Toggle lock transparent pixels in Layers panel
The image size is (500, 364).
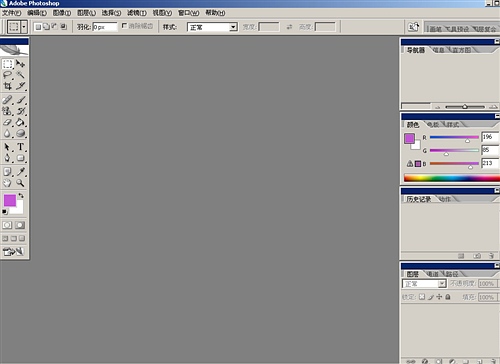[422, 297]
